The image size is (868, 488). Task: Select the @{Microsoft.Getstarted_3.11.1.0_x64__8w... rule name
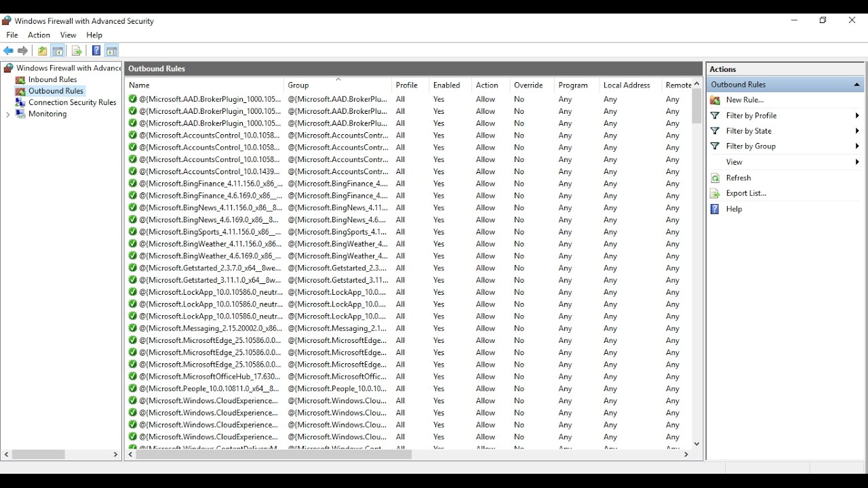click(x=210, y=280)
